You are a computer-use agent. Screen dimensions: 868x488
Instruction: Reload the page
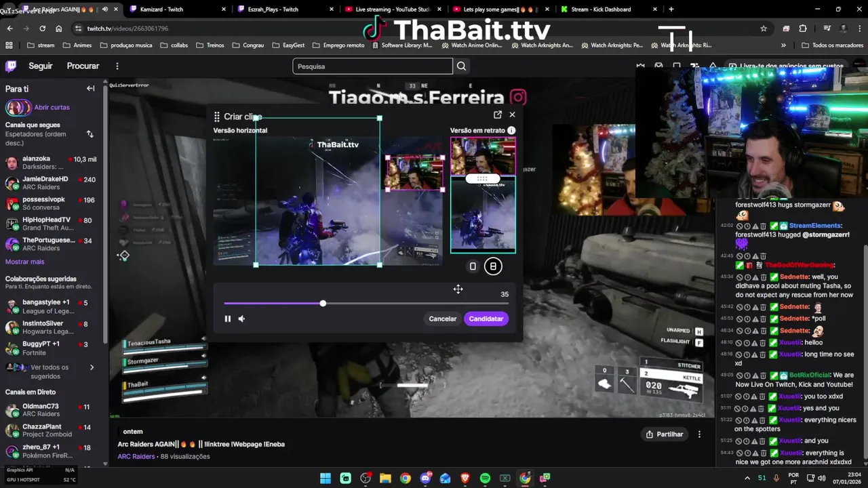(42, 28)
